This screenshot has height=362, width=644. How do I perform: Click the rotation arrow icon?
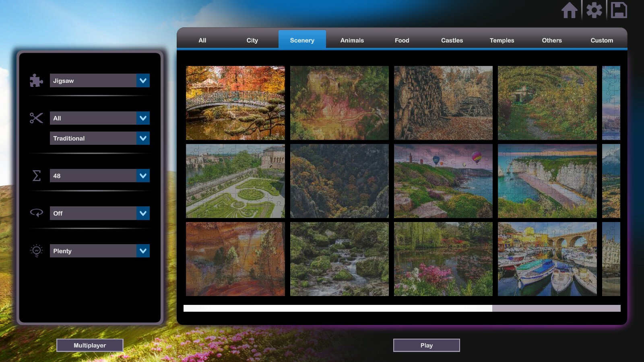click(x=36, y=213)
